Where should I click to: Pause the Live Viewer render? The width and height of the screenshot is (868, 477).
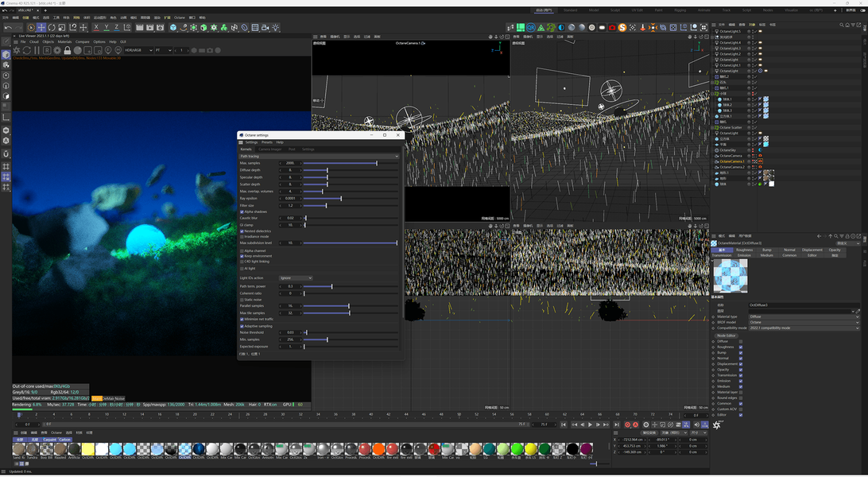click(x=37, y=50)
